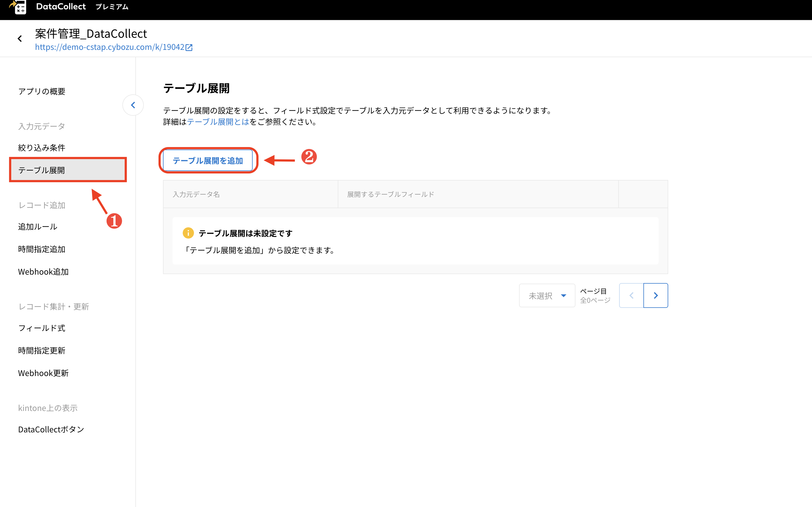Image resolution: width=812 pixels, height=507 pixels.
Task: Collapse the sidebar with chevron button
Action: point(133,105)
